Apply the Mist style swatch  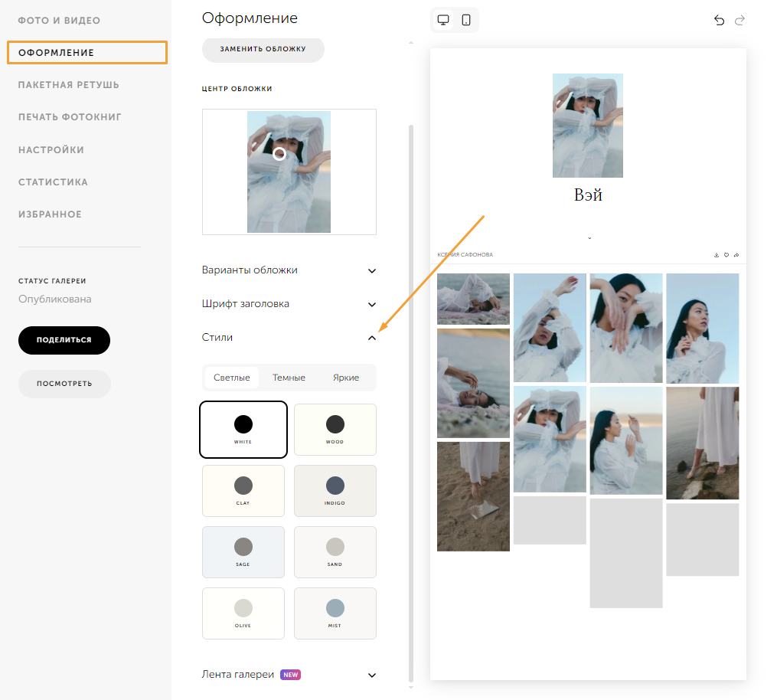(335, 613)
